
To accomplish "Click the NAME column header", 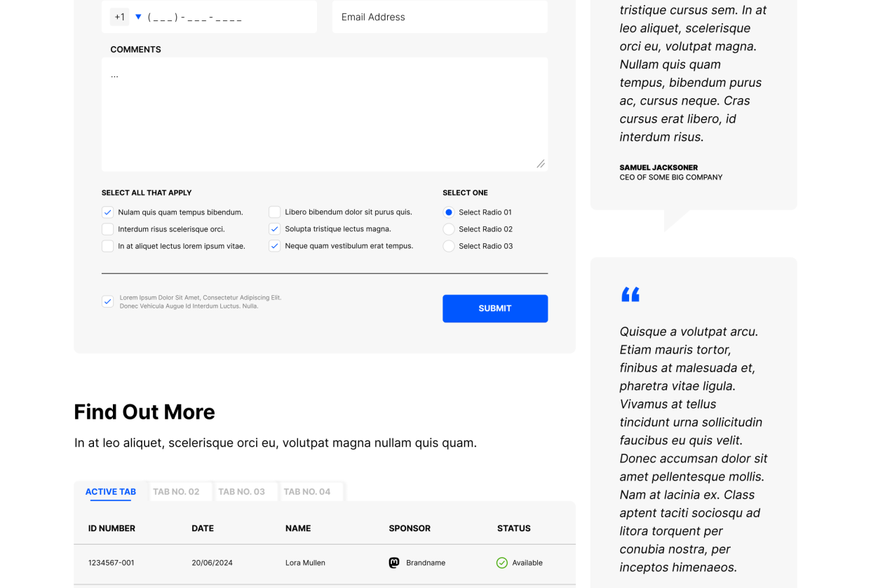I will click(298, 528).
